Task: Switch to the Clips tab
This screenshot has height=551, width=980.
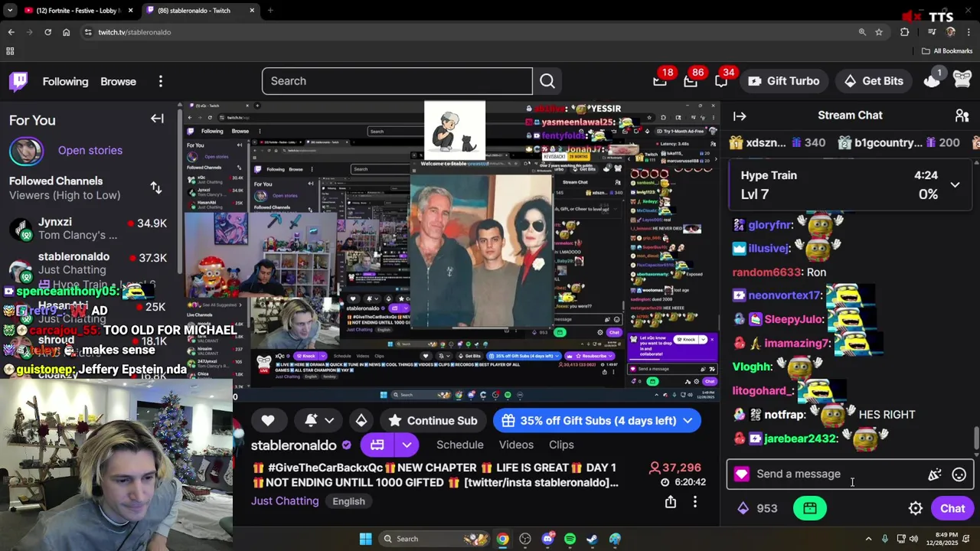Action: [561, 445]
